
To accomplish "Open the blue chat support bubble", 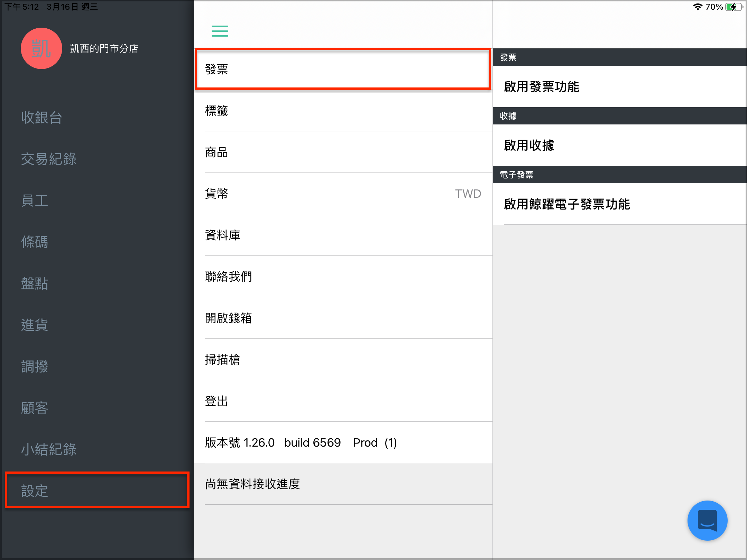I will click(707, 520).
